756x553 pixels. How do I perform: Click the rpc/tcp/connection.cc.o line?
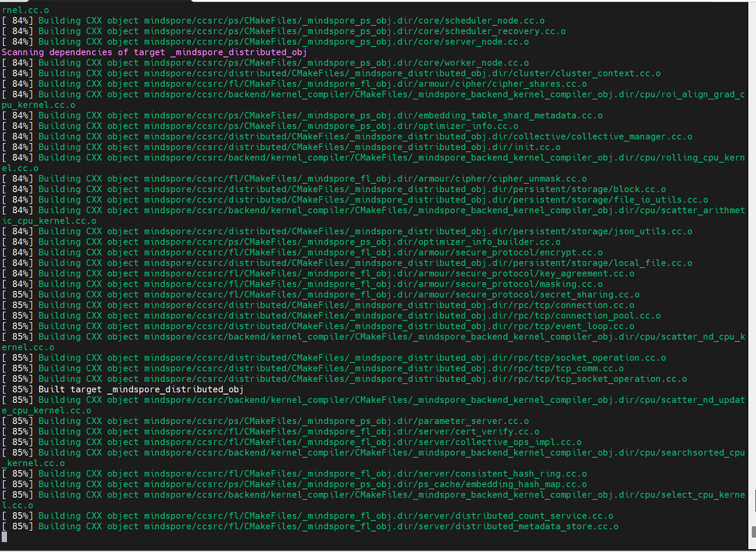coord(318,306)
